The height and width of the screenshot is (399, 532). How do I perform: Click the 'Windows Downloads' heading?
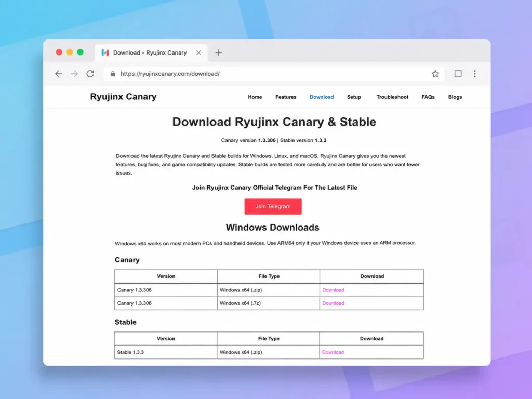(x=272, y=228)
